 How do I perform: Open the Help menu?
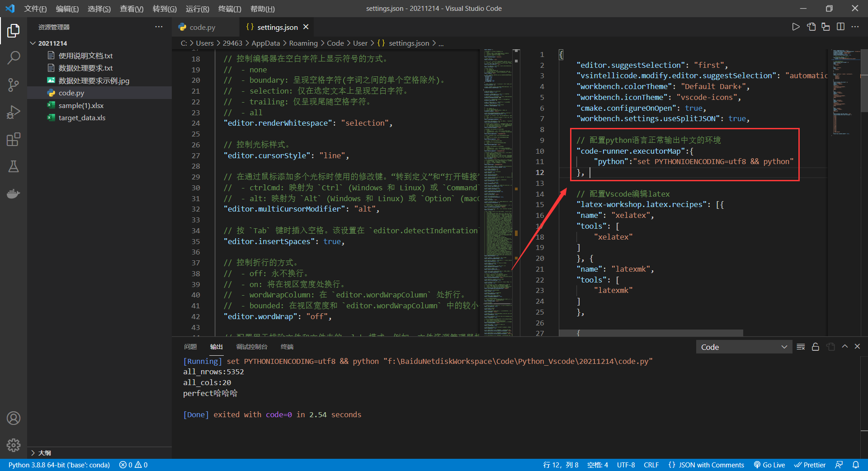[263, 9]
